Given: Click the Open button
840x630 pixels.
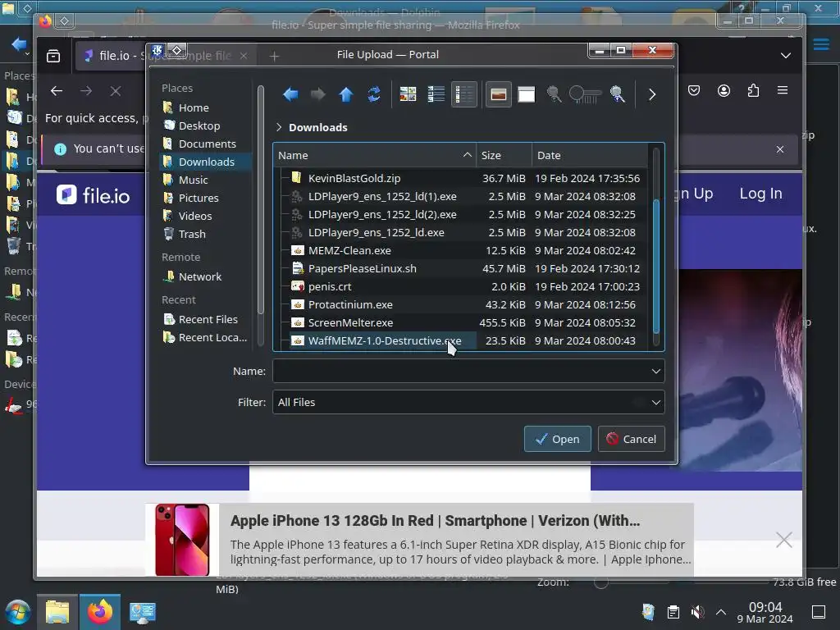Looking at the screenshot, I should (557, 439).
